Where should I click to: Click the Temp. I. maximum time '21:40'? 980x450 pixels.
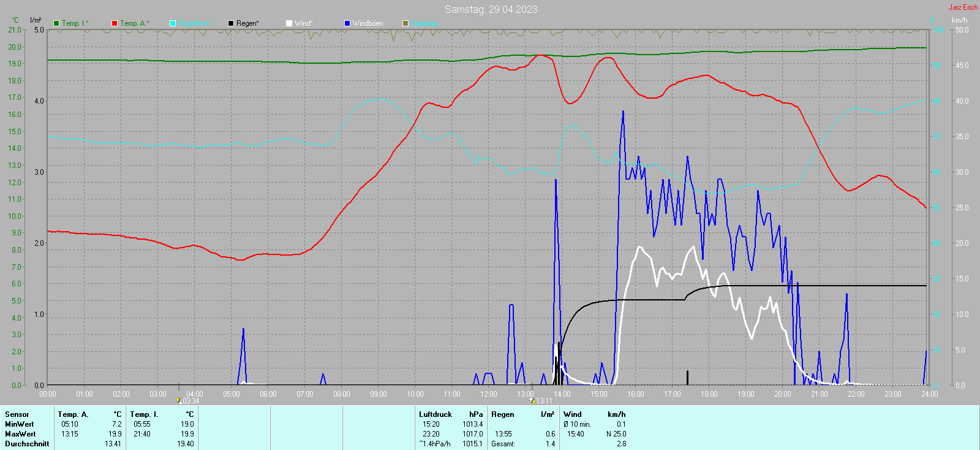[x=142, y=434]
